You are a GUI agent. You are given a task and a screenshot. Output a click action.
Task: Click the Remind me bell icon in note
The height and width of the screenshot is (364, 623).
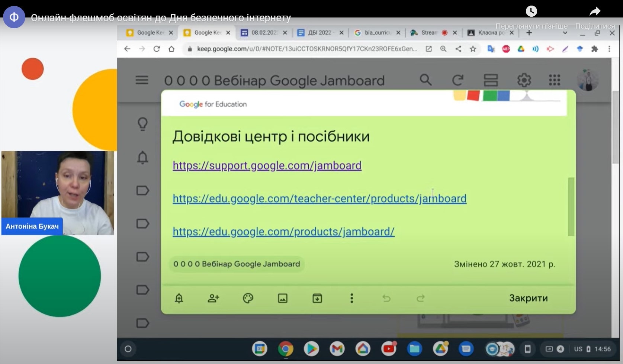tap(179, 298)
